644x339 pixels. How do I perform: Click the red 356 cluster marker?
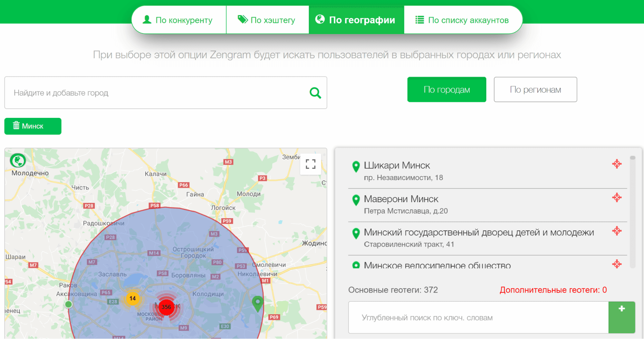click(x=166, y=307)
